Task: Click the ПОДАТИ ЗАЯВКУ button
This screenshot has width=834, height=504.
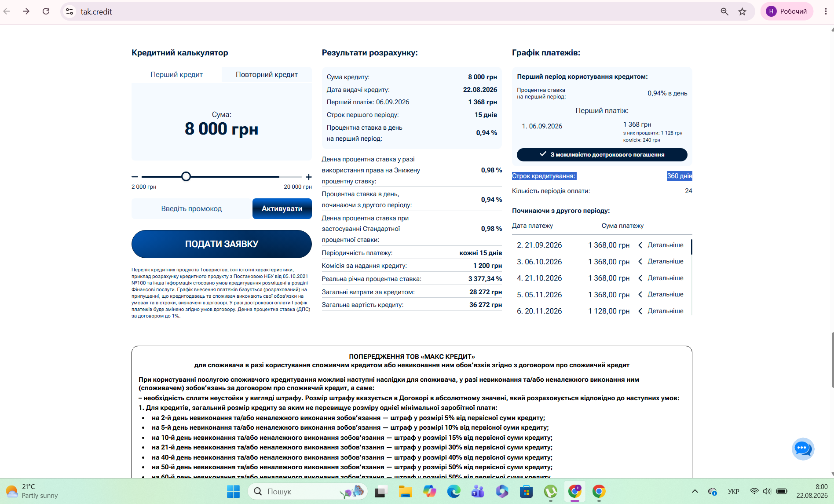Action: coord(222,244)
